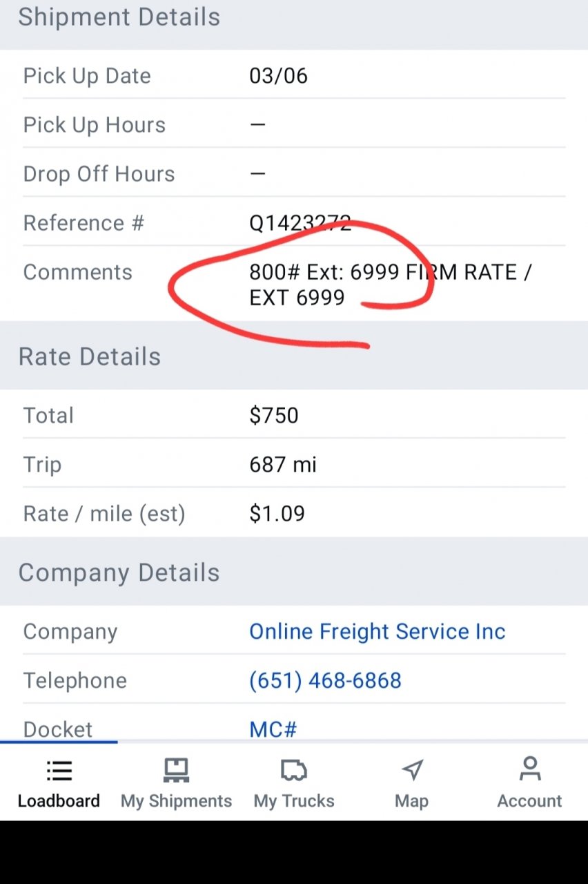
Task: Select the Reference number Q1423272
Action: click(x=300, y=223)
